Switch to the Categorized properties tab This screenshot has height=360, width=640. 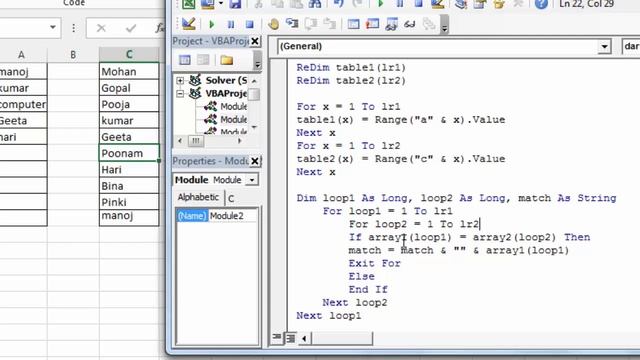(231, 198)
